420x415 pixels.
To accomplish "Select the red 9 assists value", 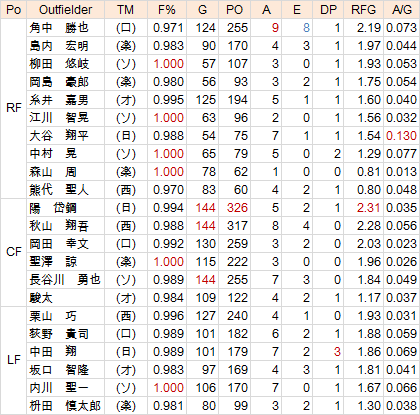I will (x=275, y=28).
